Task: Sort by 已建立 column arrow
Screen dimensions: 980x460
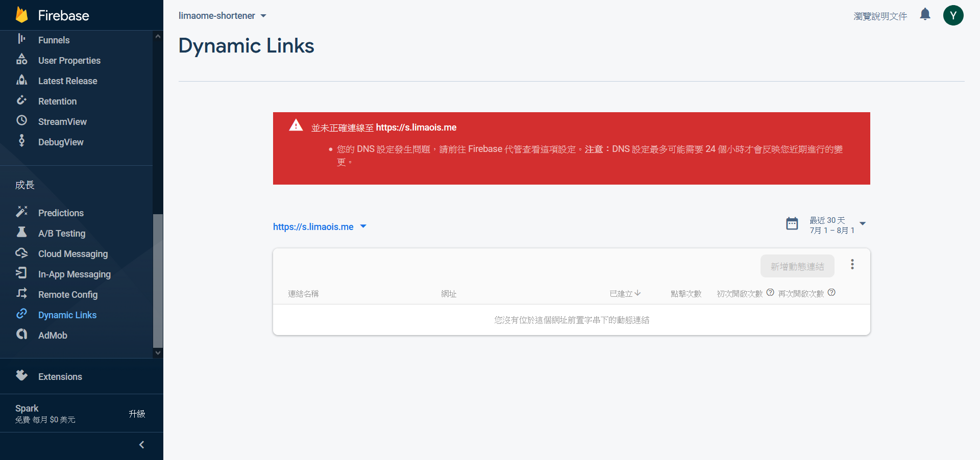Action: pos(638,293)
